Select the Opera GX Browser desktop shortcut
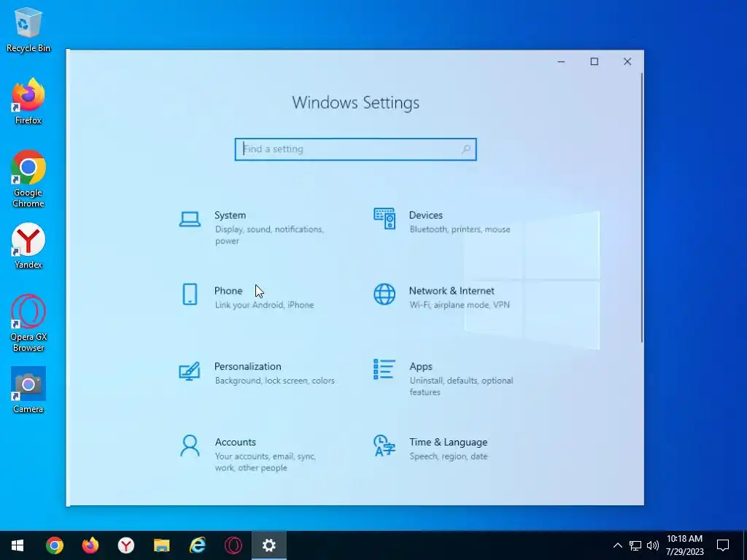747x560 pixels. point(28,323)
